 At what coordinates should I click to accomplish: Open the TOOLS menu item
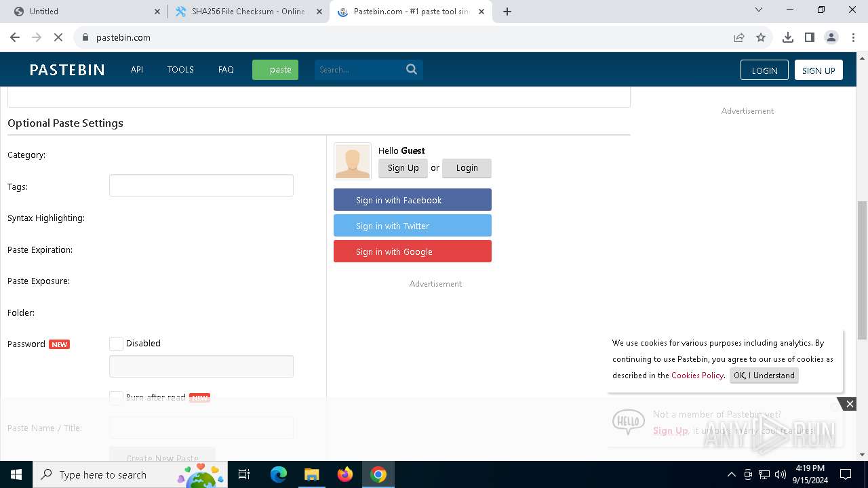180,69
